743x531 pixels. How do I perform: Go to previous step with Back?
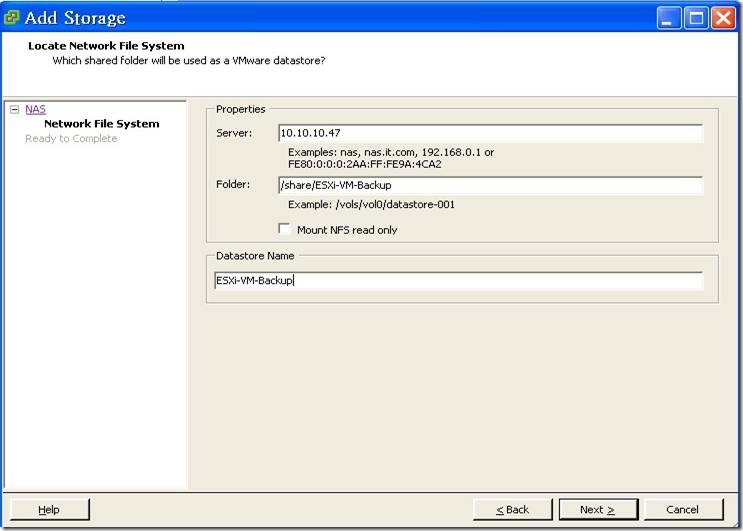(x=512, y=510)
